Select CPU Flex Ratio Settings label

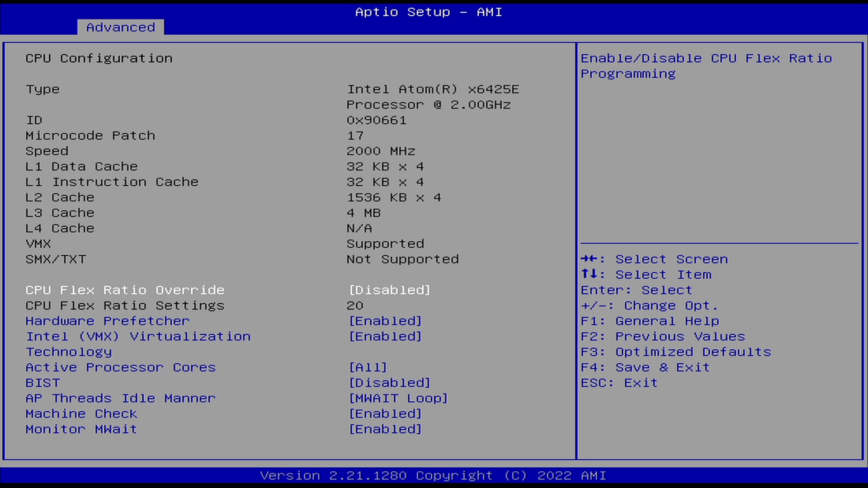[x=125, y=305]
